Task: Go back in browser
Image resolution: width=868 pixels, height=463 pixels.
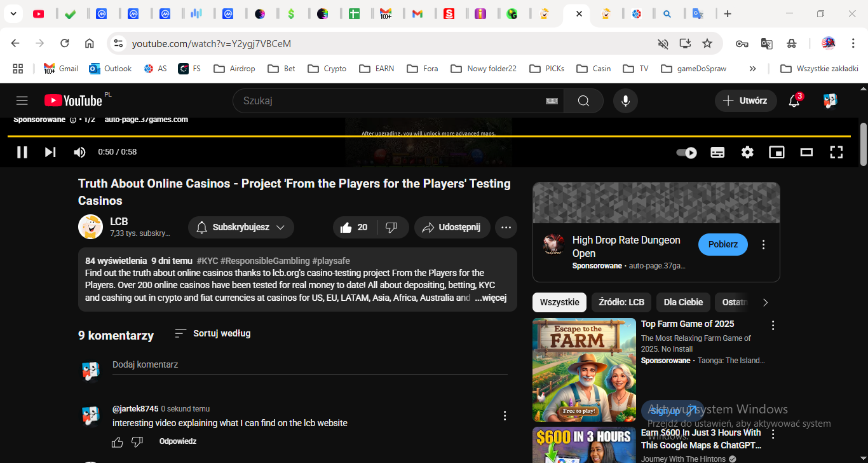Action: tap(15, 43)
